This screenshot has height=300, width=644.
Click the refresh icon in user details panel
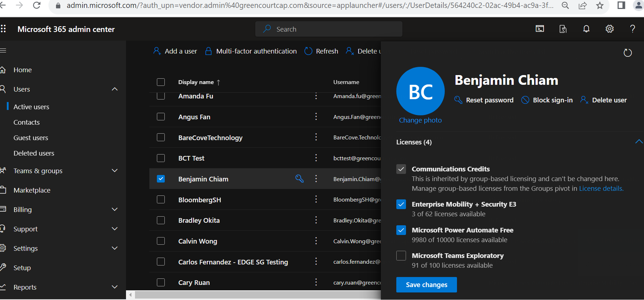(627, 53)
